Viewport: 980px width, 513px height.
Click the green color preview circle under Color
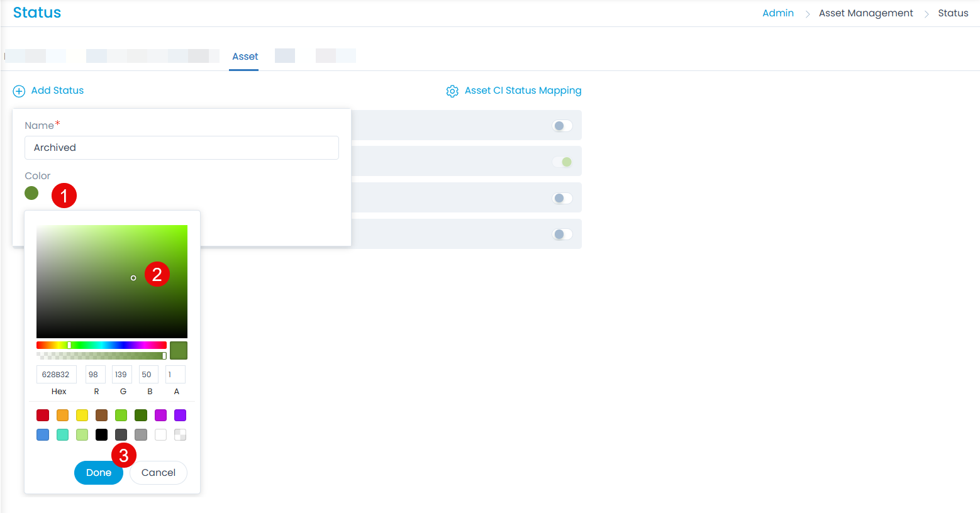(x=31, y=193)
